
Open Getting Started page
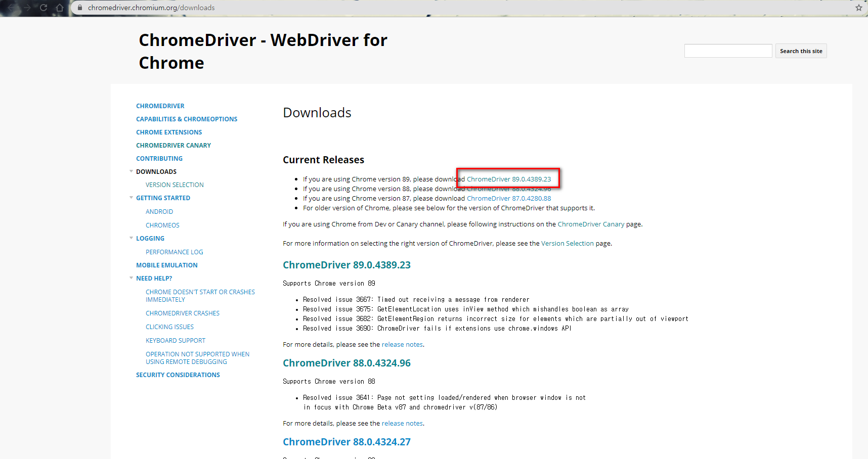pos(163,198)
